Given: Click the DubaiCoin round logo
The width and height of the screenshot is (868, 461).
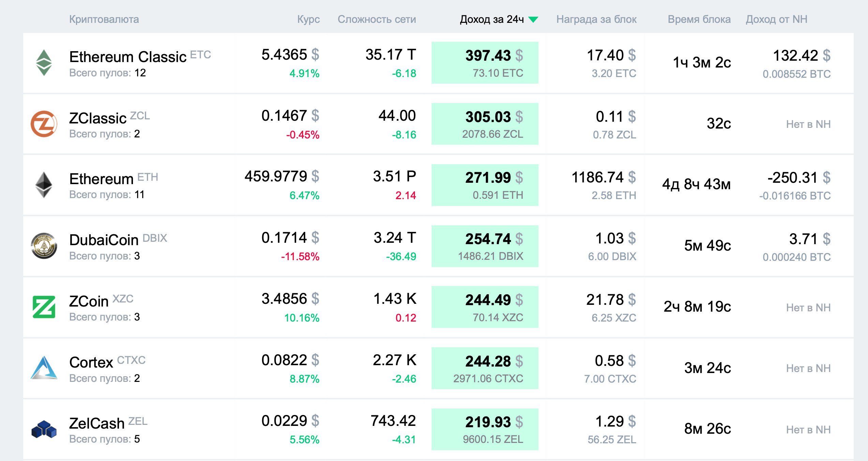Looking at the screenshot, I should click(x=44, y=246).
